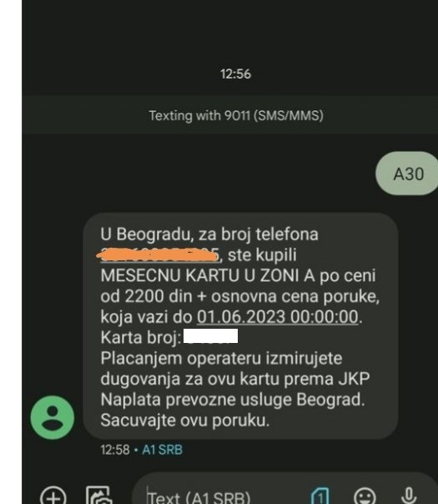Switch SIM using the SIM 1 icon
Image resolution: width=438 pixels, height=504 pixels.
(x=320, y=496)
